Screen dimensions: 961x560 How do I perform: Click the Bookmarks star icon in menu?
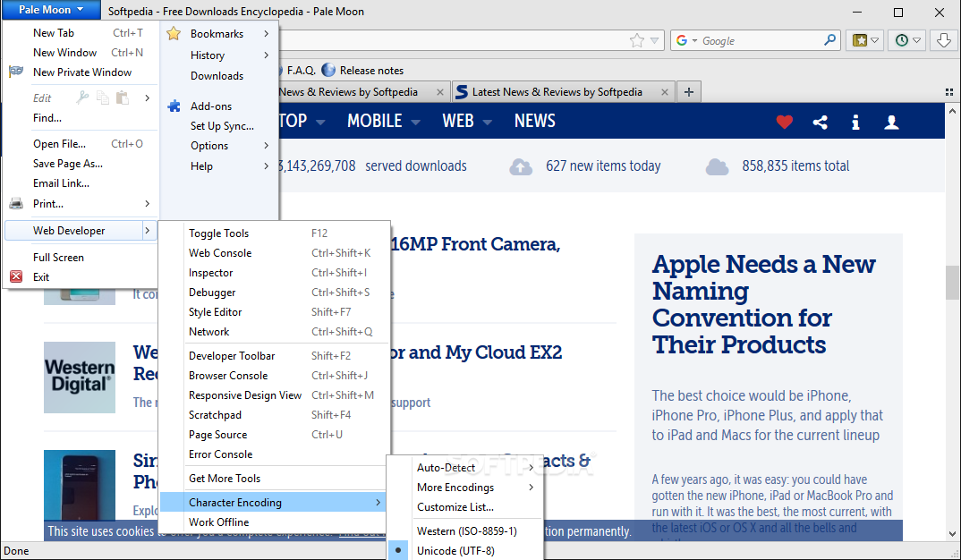[x=174, y=34]
